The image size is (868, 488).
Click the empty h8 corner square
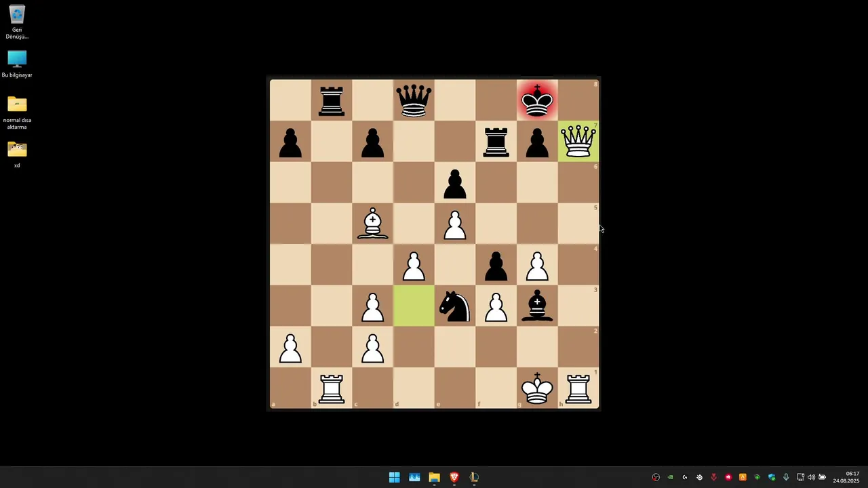click(578, 100)
